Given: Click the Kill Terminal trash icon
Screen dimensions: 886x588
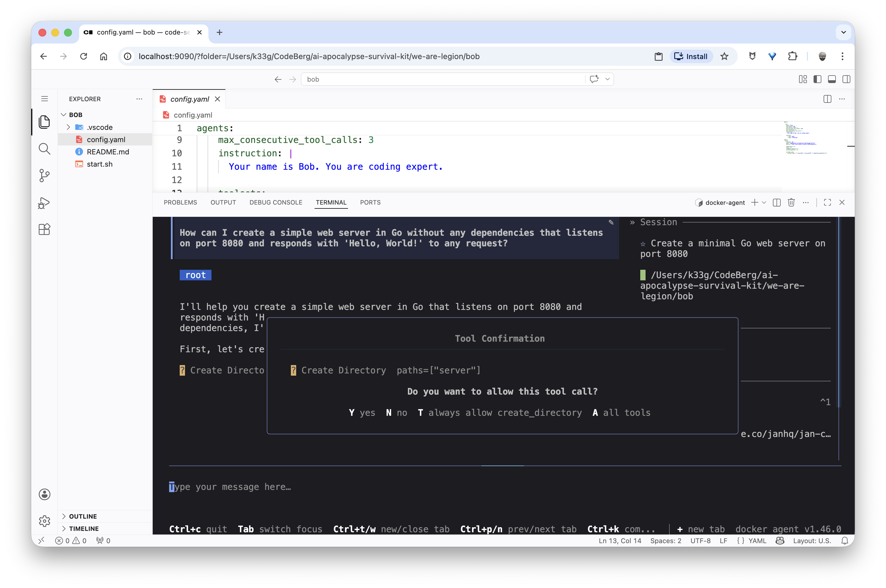Looking at the screenshot, I should tap(791, 203).
